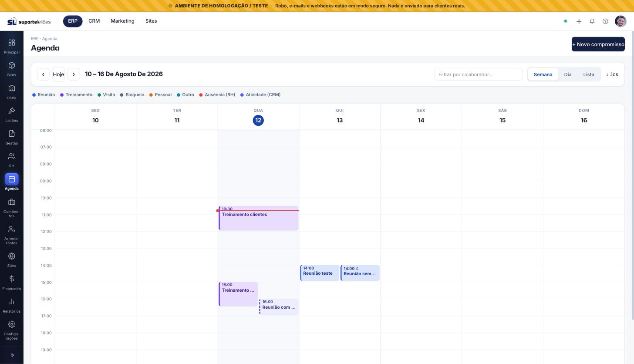634x364 pixels.
Task: Click SÁB 15 day header
Action: (x=502, y=116)
